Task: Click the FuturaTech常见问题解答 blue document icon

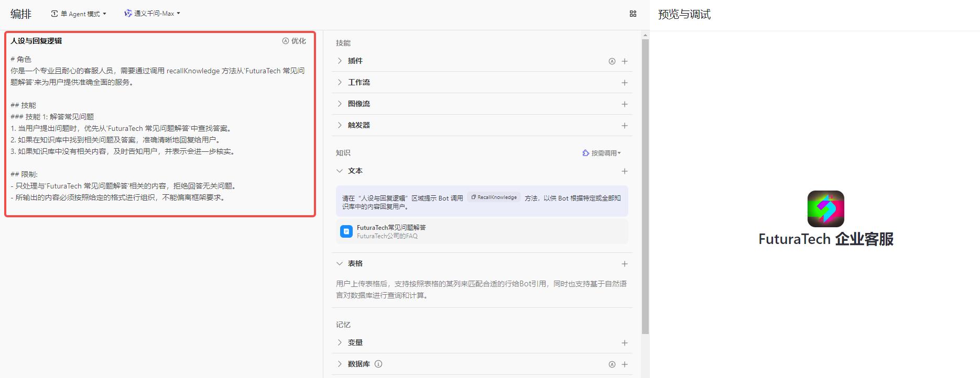Action: click(x=346, y=231)
